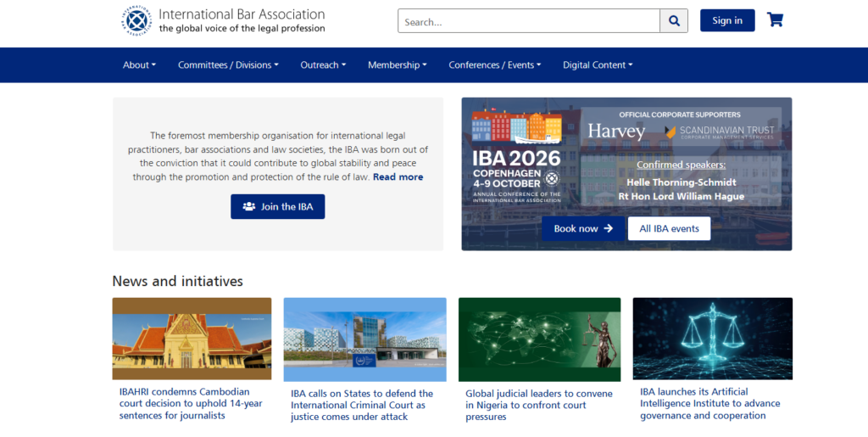Screen dimensions: 868x437
Task: Focus the Search input field
Action: [529, 21]
